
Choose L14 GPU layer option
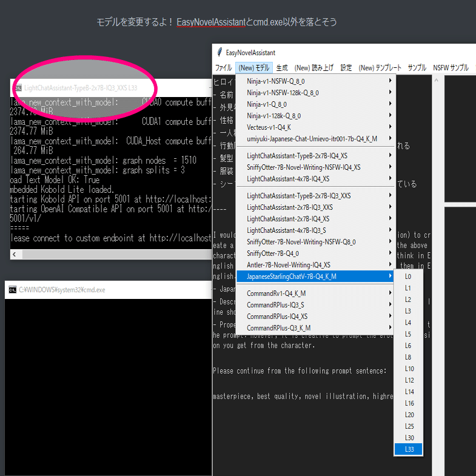pos(408,392)
